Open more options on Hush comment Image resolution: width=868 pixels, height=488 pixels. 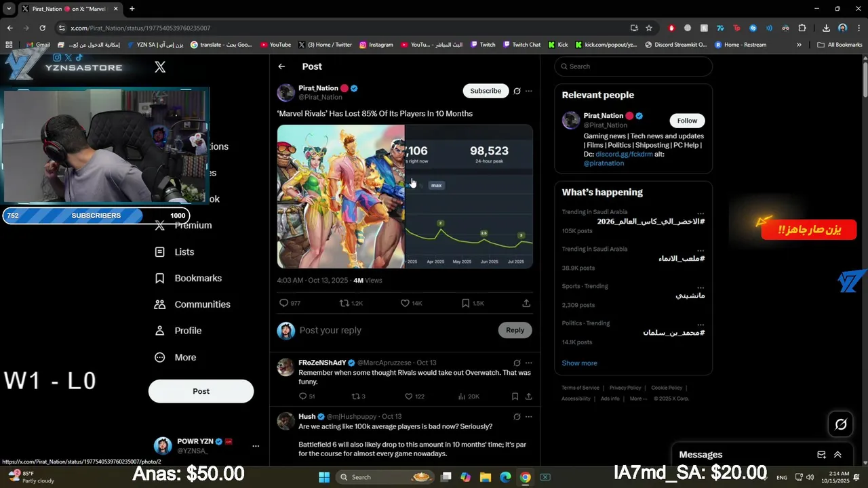pyautogui.click(x=529, y=417)
